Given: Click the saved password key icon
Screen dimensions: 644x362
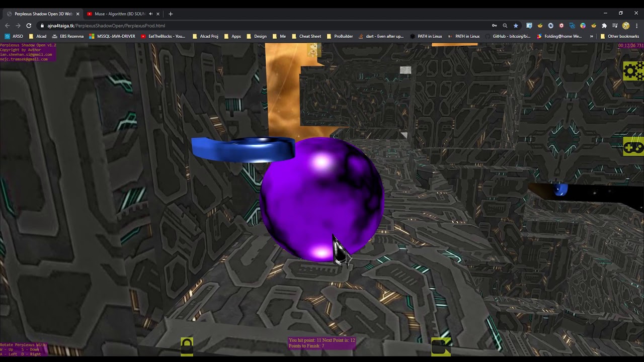Looking at the screenshot, I should pyautogui.click(x=495, y=26).
